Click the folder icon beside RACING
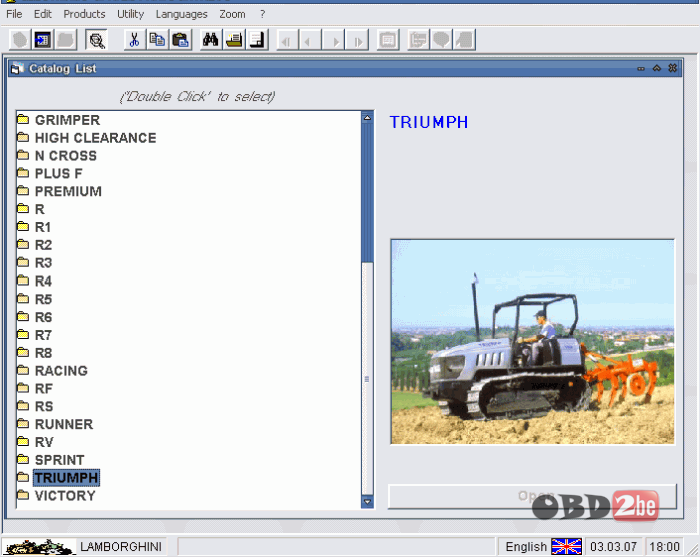700x557 pixels. point(23,370)
